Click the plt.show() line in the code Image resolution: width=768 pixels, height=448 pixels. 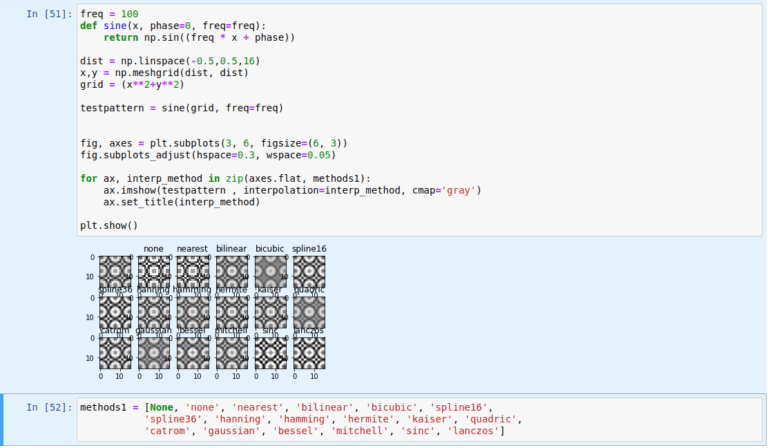108,225
